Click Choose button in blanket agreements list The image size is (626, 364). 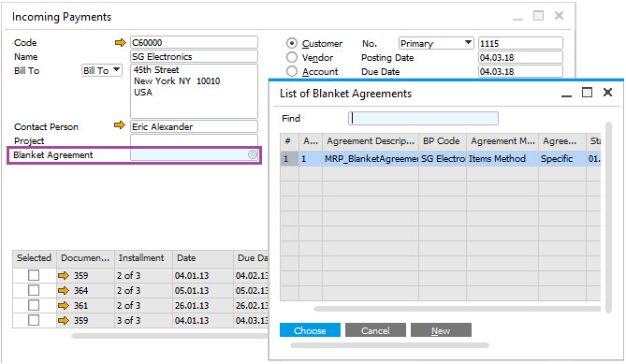pos(310,330)
